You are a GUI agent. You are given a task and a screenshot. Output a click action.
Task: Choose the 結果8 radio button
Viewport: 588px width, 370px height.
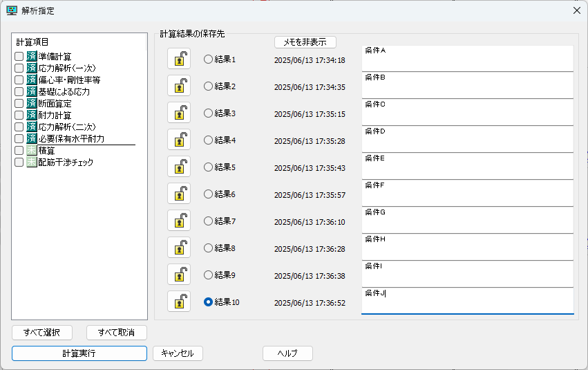(208, 248)
